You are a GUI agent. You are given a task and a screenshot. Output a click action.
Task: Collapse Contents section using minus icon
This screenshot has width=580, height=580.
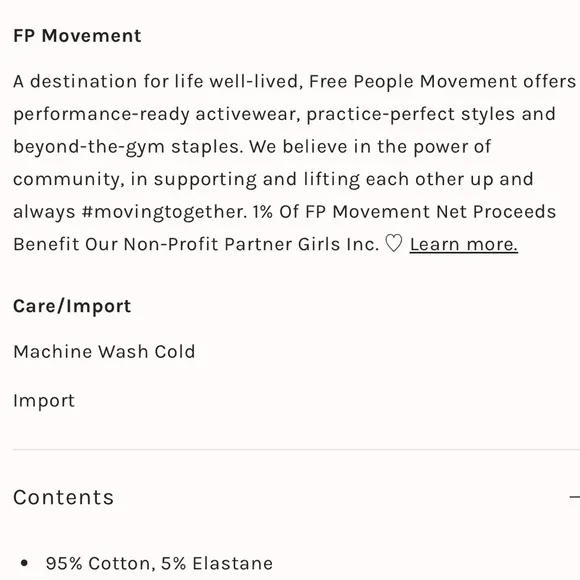coord(574,497)
